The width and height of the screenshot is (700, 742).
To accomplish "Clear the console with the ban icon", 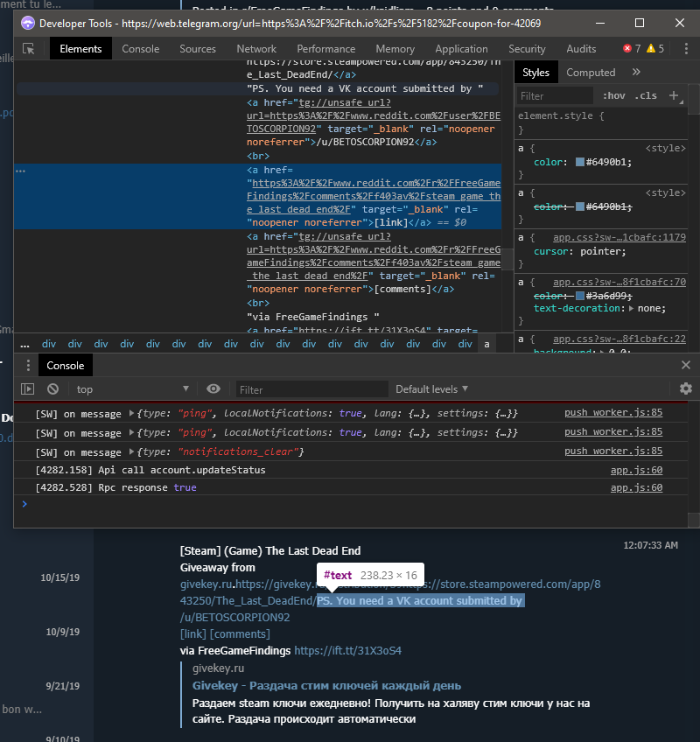I will point(52,389).
